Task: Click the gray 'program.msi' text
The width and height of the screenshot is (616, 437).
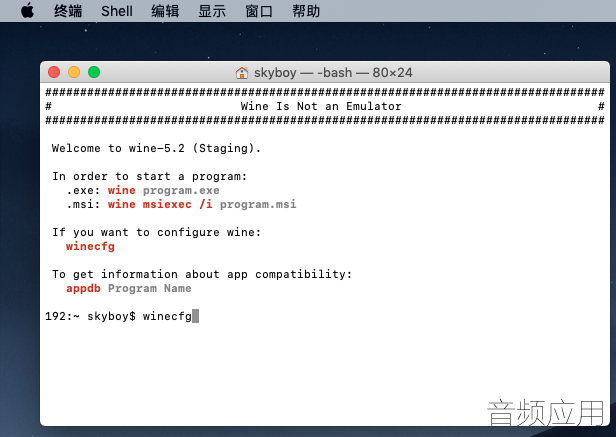Action: click(258, 204)
